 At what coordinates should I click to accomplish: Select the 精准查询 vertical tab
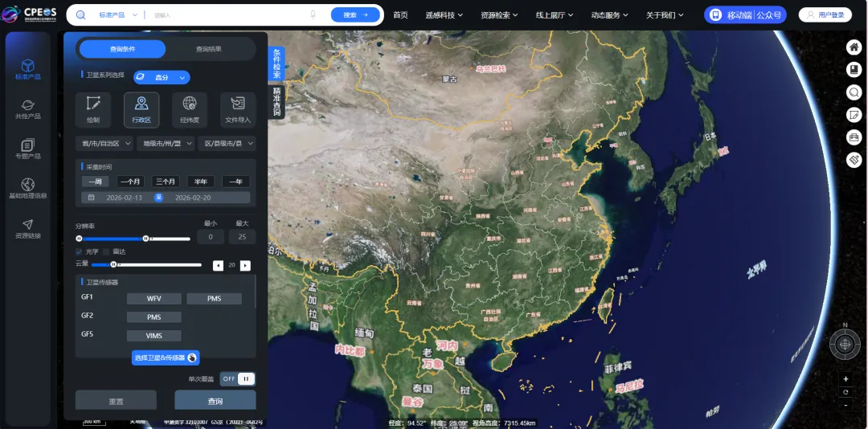tap(276, 101)
